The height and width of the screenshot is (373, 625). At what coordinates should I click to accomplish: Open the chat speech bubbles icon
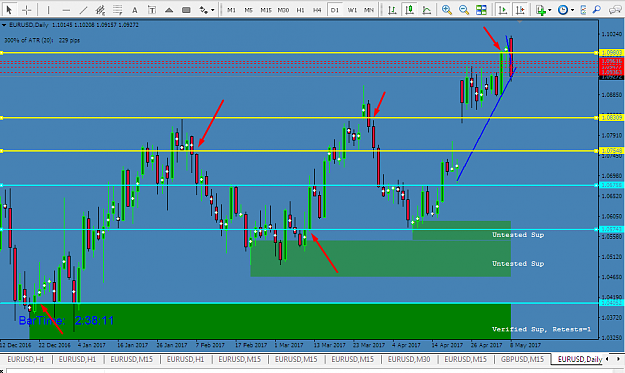pos(615,10)
